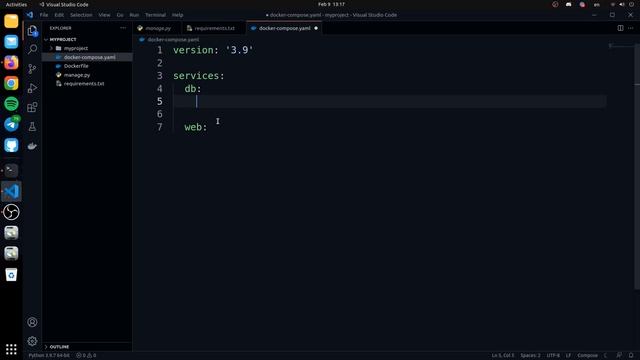Open the Edit menu

click(59, 15)
